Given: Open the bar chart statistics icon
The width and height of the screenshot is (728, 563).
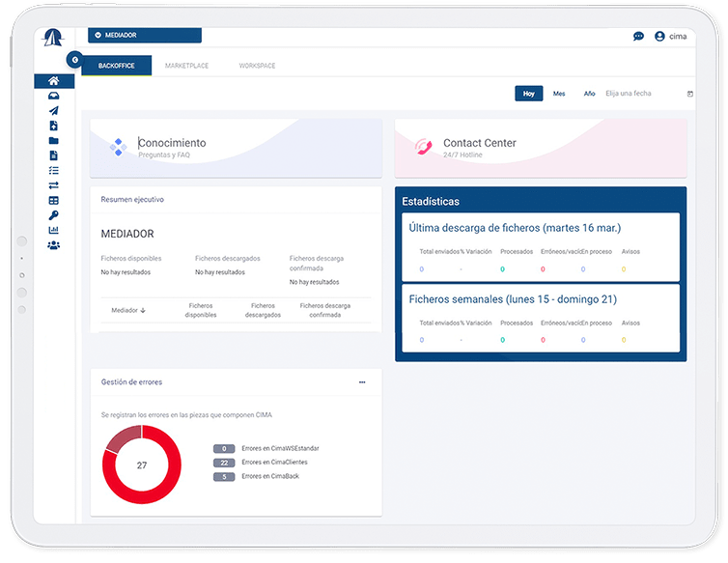Looking at the screenshot, I should 54,230.
